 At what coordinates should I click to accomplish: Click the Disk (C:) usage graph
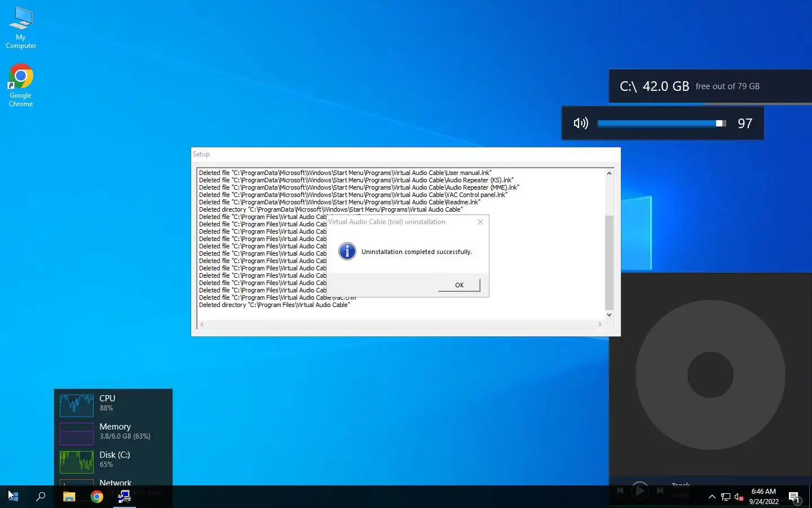click(x=77, y=462)
